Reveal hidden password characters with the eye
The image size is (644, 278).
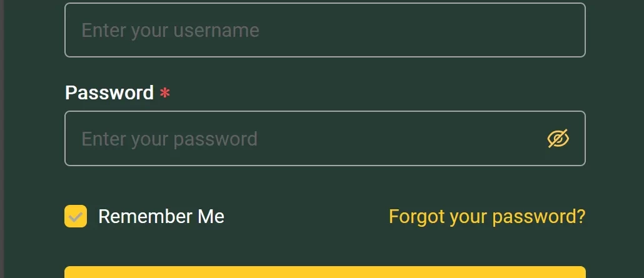click(558, 139)
